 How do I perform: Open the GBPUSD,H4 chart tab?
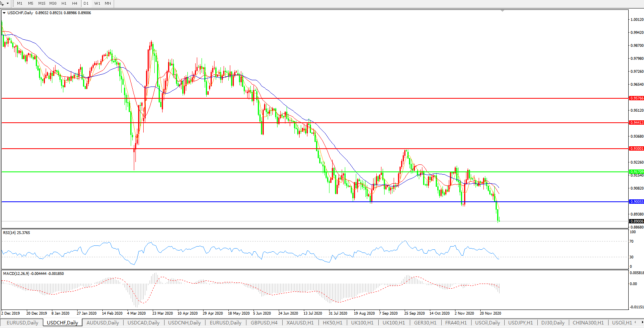click(x=264, y=323)
